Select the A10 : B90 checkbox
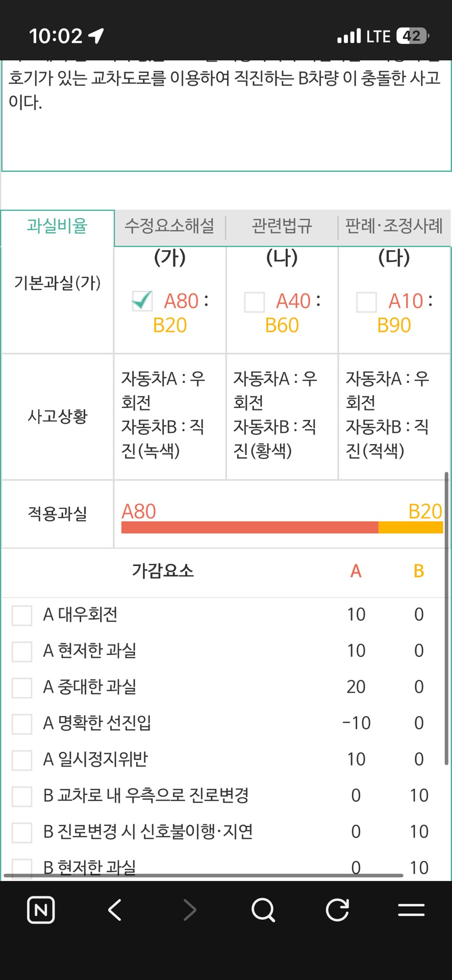This screenshot has height=980, width=452. tap(366, 302)
